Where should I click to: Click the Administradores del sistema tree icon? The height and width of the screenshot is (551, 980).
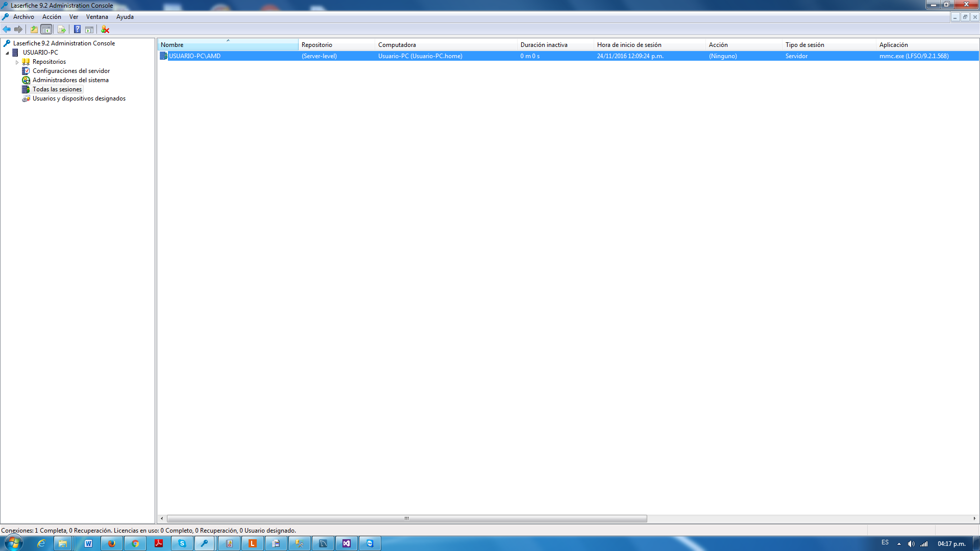pyautogui.click(x=26, y=80)
